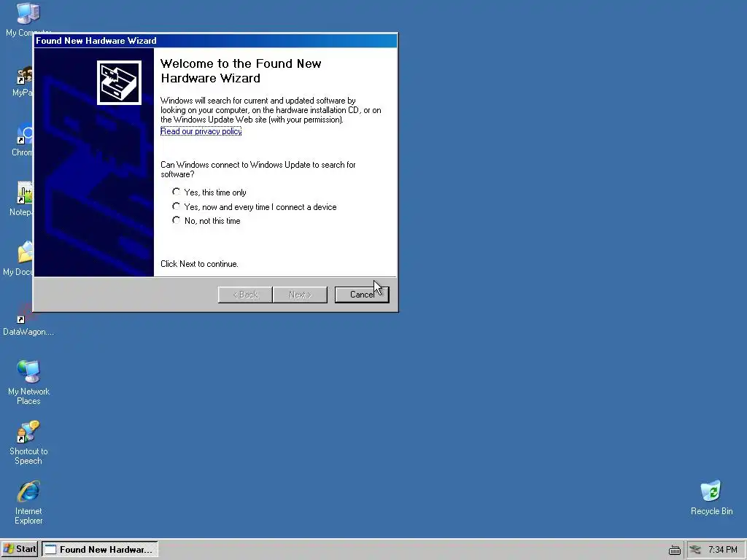
Task: Open the My Documents folder icon
Action: (x=25, y=252)
